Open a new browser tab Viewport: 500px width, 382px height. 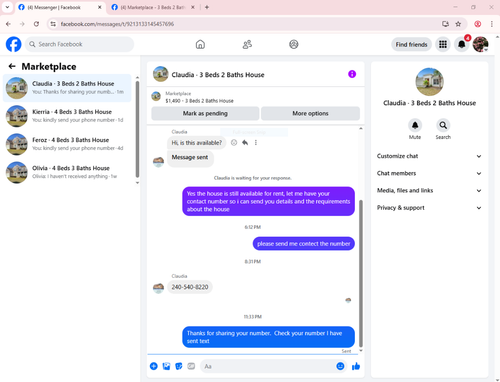pos(207,7)
